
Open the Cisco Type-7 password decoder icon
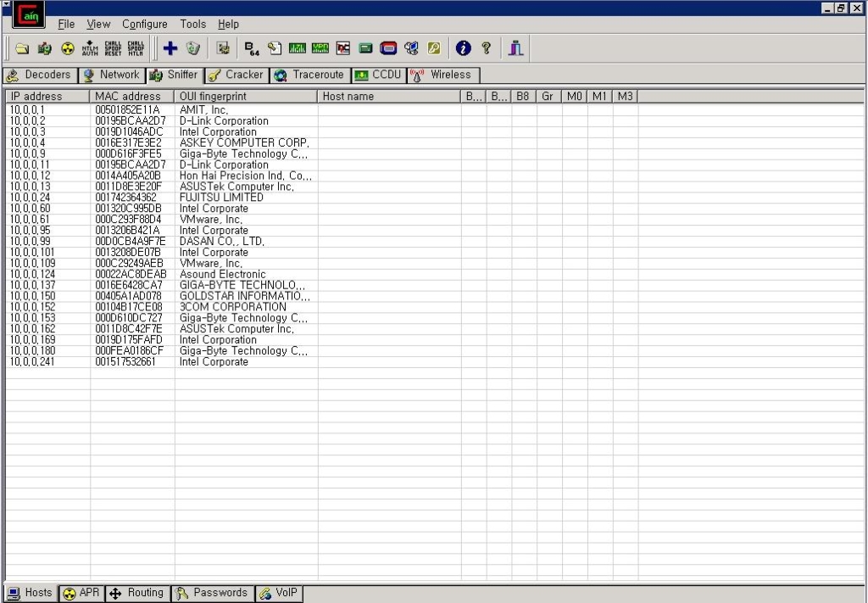(298, 48)
